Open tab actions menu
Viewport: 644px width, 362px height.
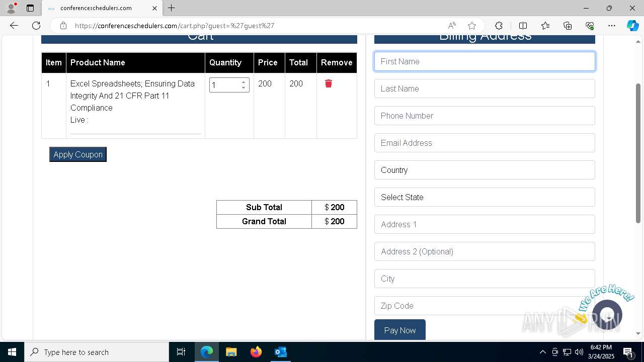(x=30, y=8)
